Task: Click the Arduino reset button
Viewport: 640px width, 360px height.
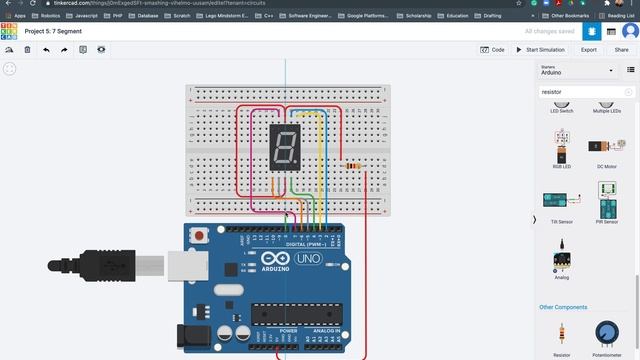Action: pos(199,236)
